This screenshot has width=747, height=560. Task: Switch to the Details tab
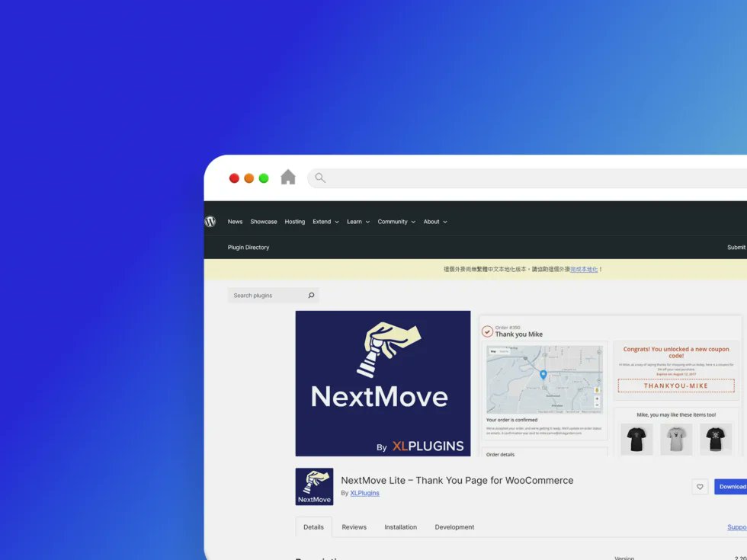click(313, 527)
